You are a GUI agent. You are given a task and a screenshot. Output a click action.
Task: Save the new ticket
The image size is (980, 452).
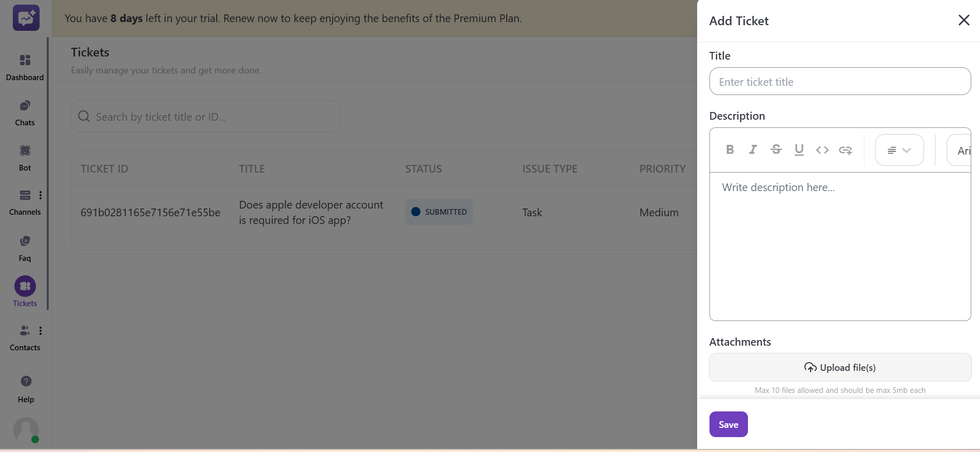pos(728,424)
